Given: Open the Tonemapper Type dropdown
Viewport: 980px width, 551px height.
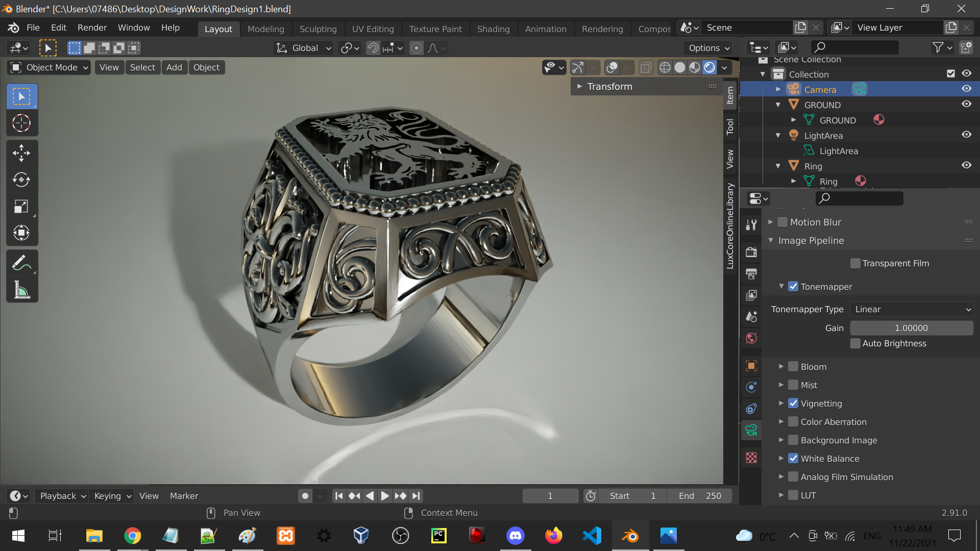Looking at the screenshot, I should 912,309.
